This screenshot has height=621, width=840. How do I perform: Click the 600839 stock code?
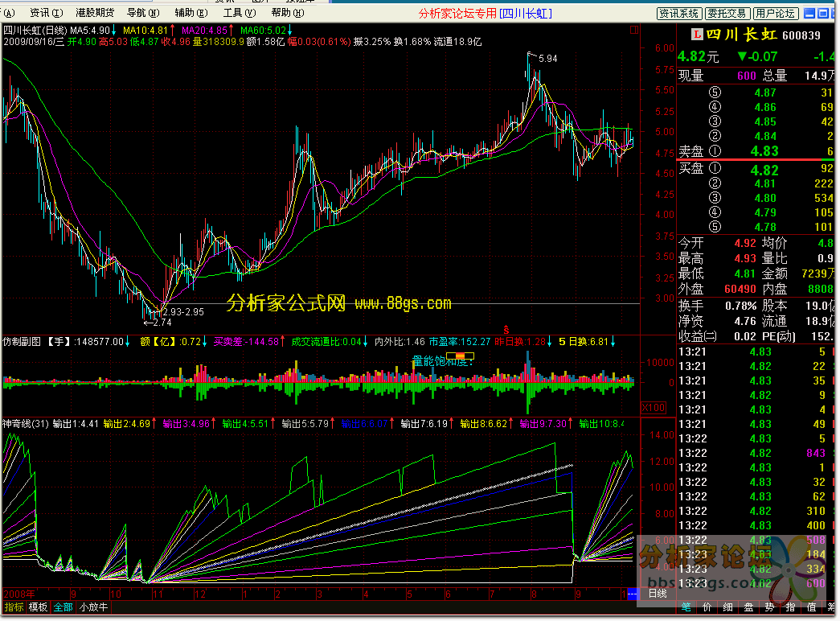tap(801, 35)
